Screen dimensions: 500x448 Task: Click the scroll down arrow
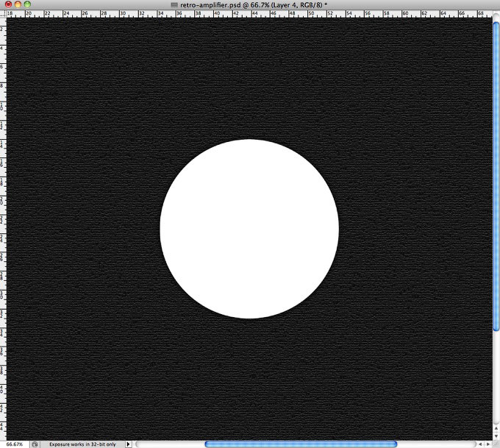(496, 435)
